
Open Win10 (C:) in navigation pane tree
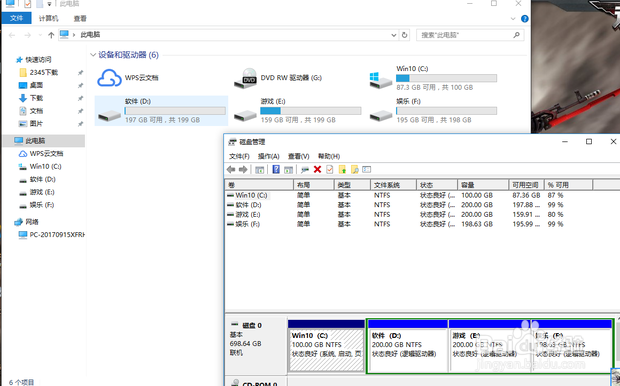point(45,167)
